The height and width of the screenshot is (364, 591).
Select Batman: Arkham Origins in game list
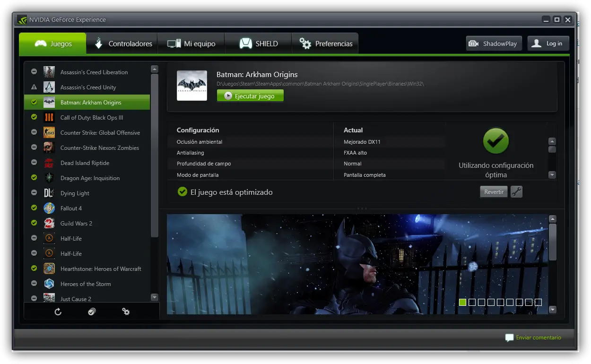point(87,102)
